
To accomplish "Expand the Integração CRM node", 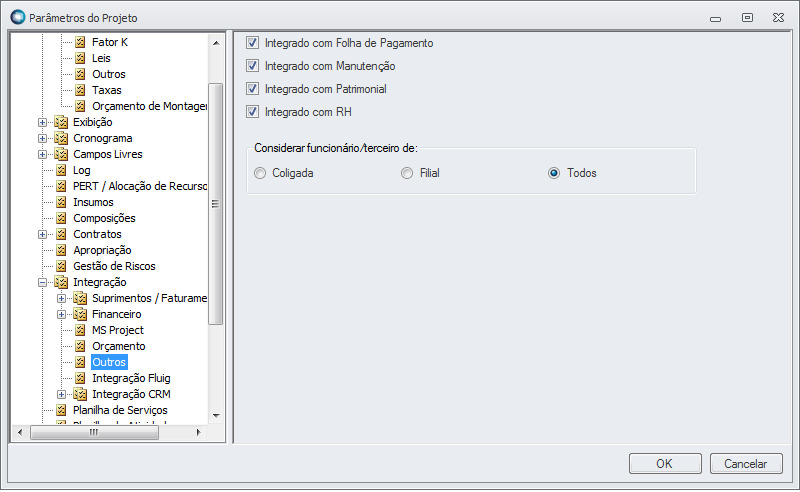I will point(62,394).
